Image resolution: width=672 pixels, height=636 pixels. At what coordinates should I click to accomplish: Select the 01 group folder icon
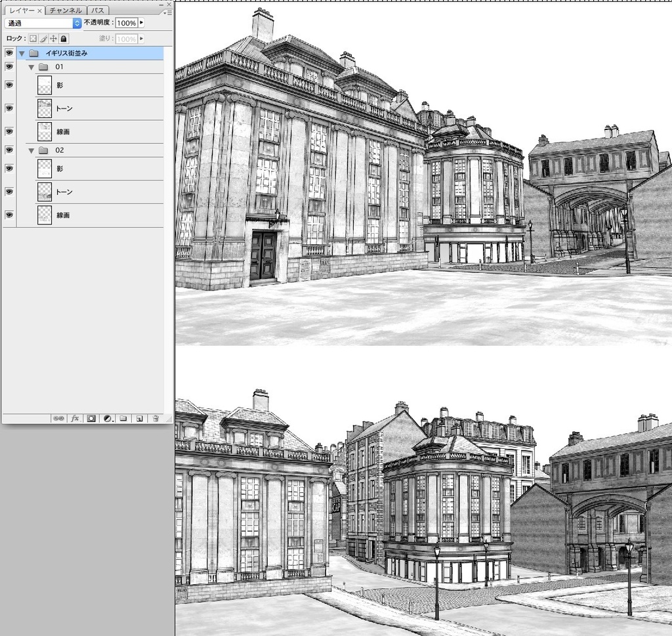point(43,67)
